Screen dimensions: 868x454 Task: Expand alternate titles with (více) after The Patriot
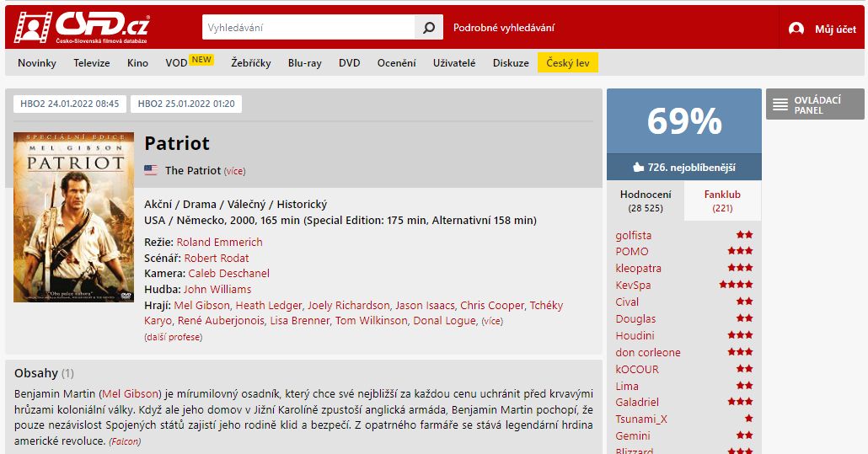tap(234, 172)
